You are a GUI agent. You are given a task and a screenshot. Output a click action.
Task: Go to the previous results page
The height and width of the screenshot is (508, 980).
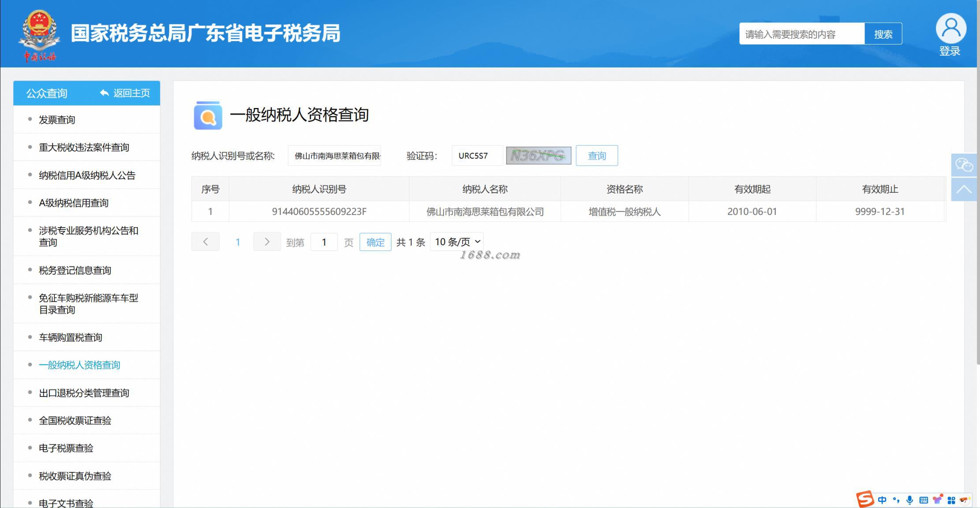[x=205, y=242]
